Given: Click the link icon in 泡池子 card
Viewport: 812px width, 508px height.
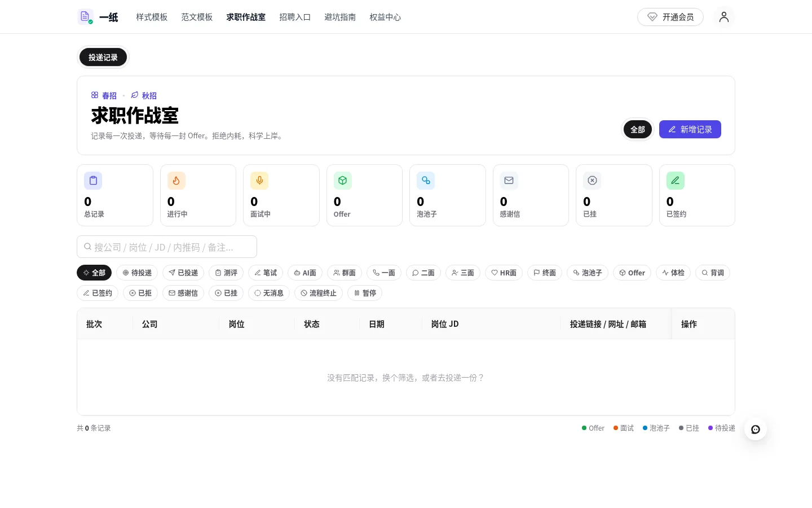Looking at the screenshot, I should (x=426, y=181).
